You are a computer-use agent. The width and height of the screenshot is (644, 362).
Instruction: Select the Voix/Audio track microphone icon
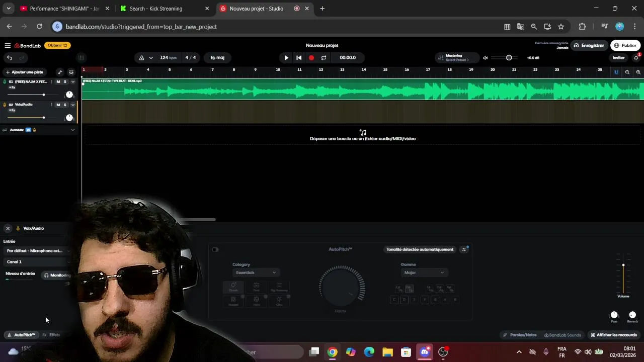coord(5,105)
